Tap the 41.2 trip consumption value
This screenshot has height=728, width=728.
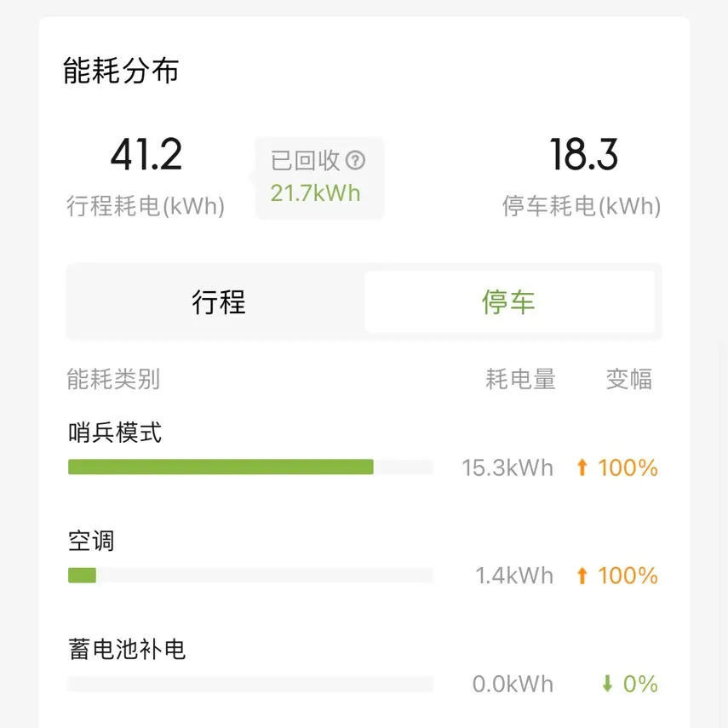[x=146, y=155]
